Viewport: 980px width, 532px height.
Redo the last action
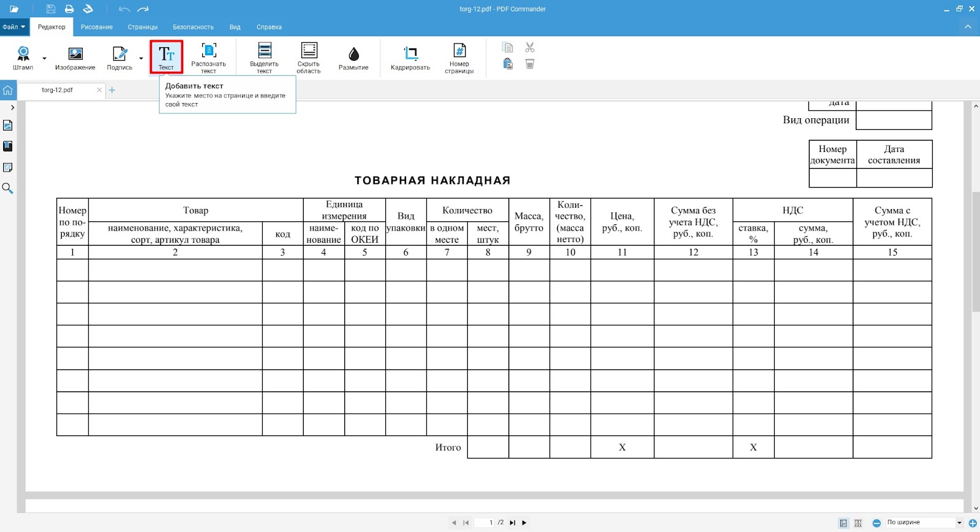[x=143, y=9]
